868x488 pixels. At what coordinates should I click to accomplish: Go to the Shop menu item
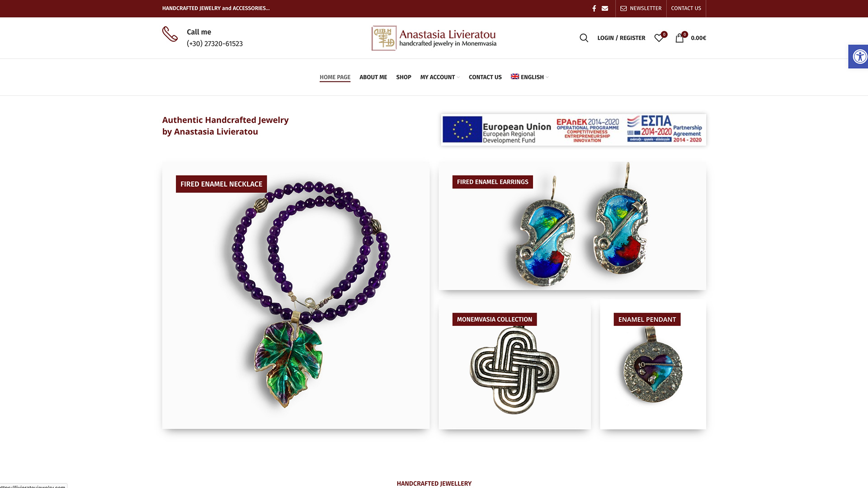click(x=403, y=77)
